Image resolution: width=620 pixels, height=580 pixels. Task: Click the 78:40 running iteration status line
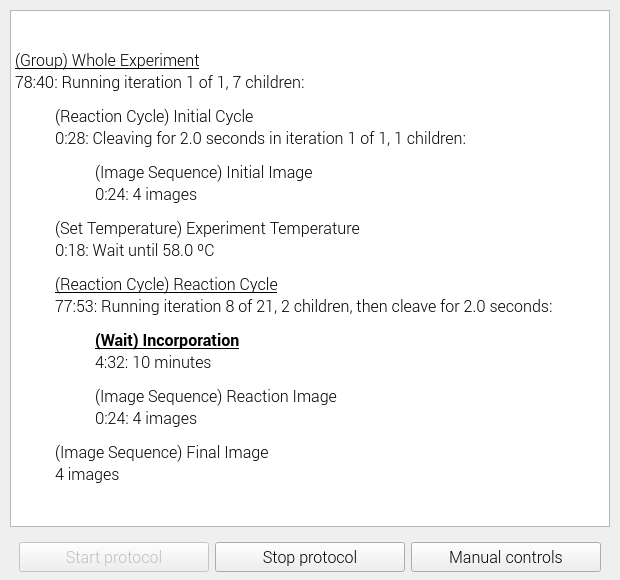point(160,82)
